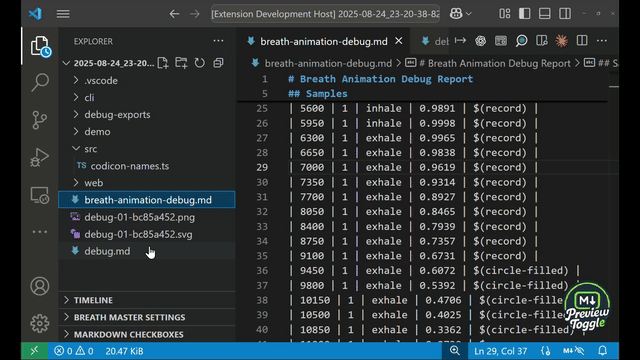Click Ln 29, Col 37 position status
The width and height of the screenshot is (640, 360).
pyautogui.click(x=500, y=351)
